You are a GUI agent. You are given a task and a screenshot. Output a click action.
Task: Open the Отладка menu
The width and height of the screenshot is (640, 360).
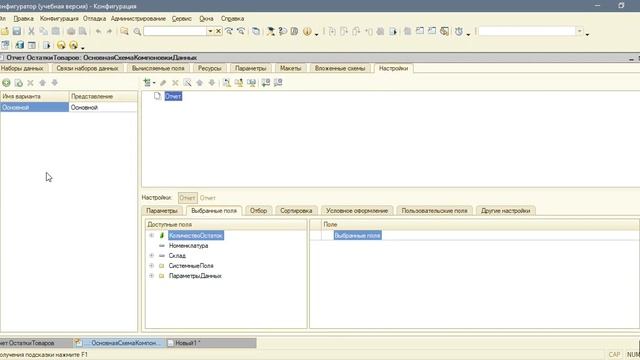(x=94, y=18)
